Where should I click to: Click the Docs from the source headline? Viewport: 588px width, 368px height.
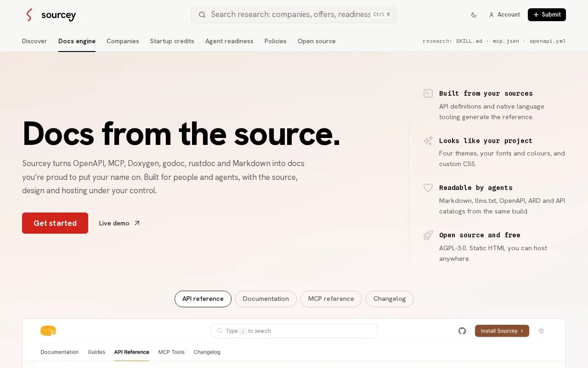[x=181, y=134]
